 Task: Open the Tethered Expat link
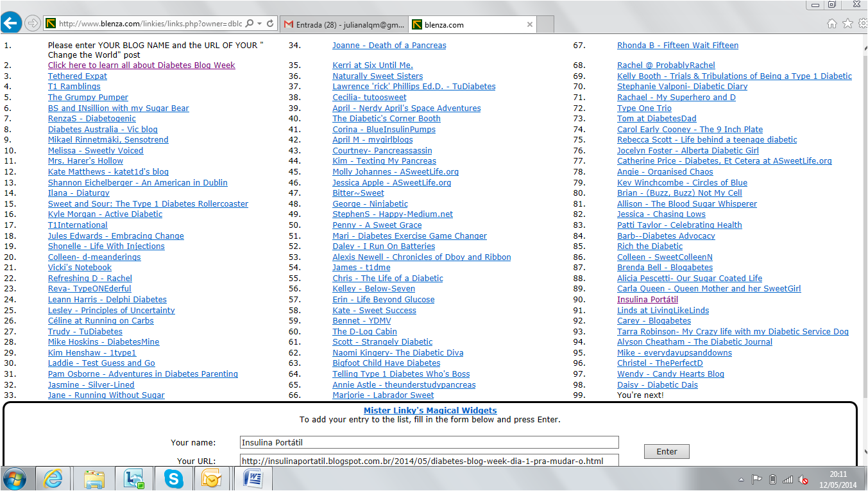tap(78, 76)
